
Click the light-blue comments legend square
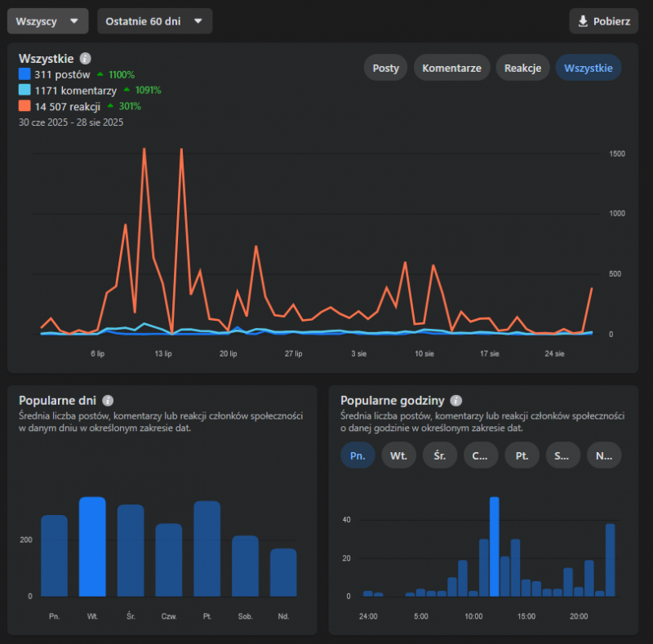[x=24, y=91]
